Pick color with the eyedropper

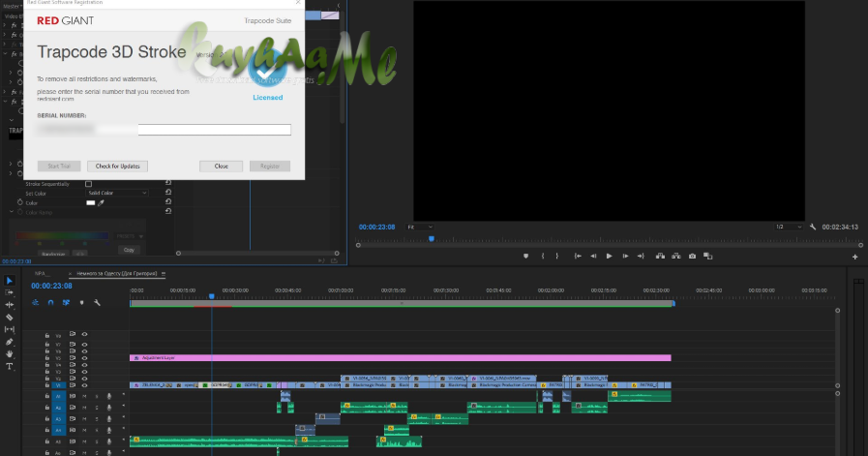(x=101, y=202)
